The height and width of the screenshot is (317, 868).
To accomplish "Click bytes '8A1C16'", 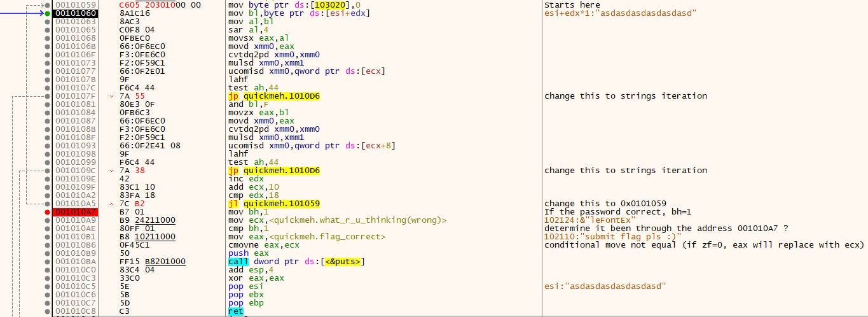I will pyautogui.click(x=132, y=13).
